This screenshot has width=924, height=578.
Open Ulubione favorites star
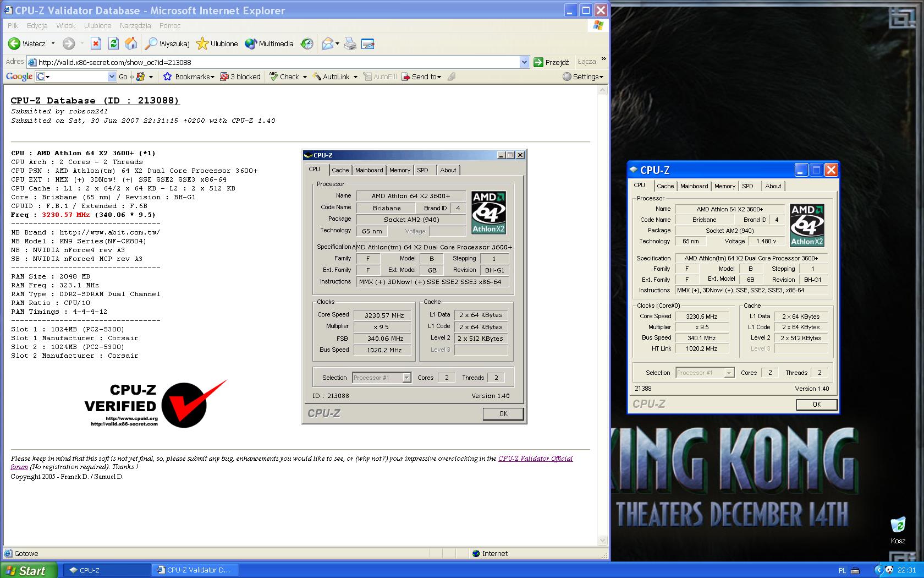click(217, 43)
